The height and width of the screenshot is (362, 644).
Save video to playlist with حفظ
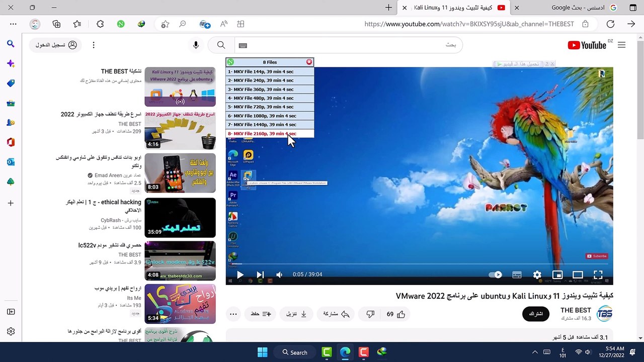coord(261,314)
